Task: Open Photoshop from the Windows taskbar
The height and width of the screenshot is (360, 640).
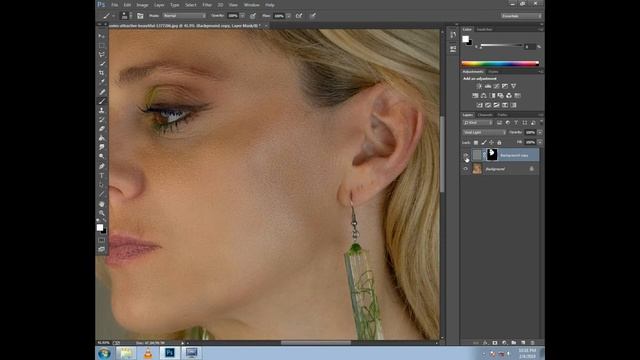Action: tap(170, 353)
